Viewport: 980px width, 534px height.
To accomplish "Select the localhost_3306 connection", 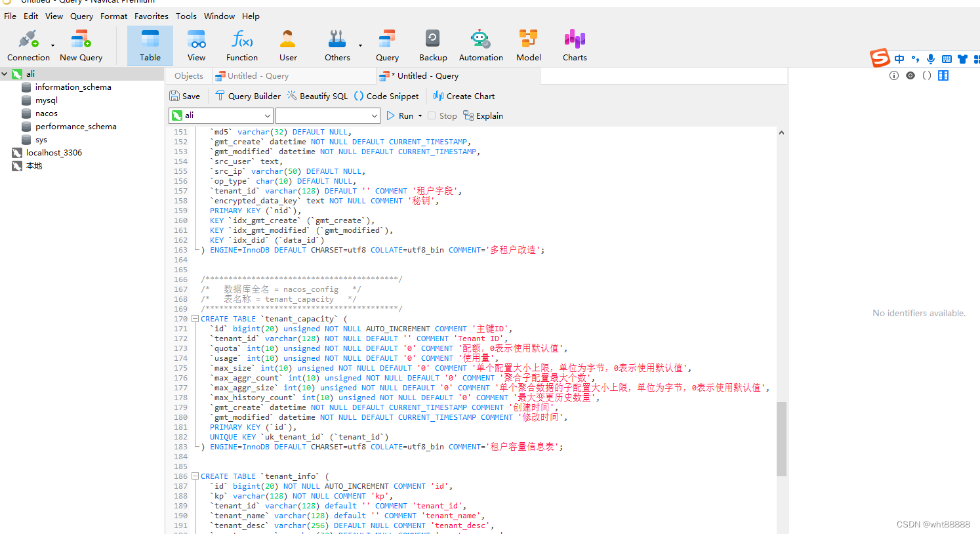I will 54,153.
